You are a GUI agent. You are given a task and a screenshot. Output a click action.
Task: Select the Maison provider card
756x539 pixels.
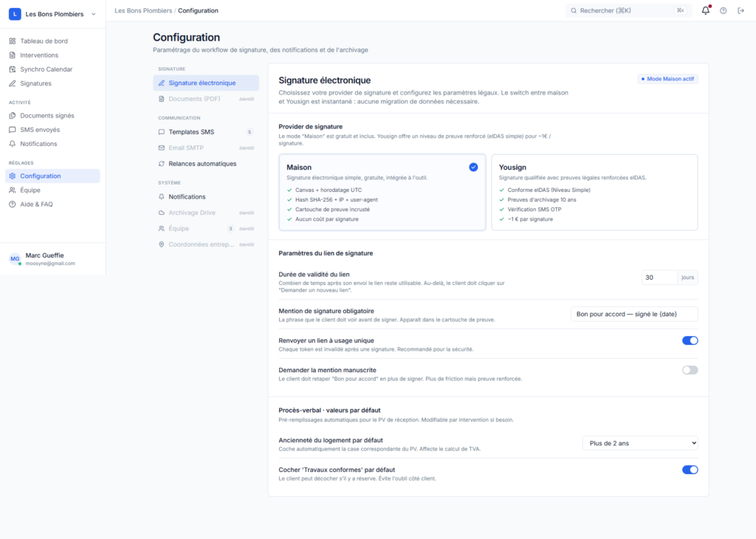(x=382, y=193)
